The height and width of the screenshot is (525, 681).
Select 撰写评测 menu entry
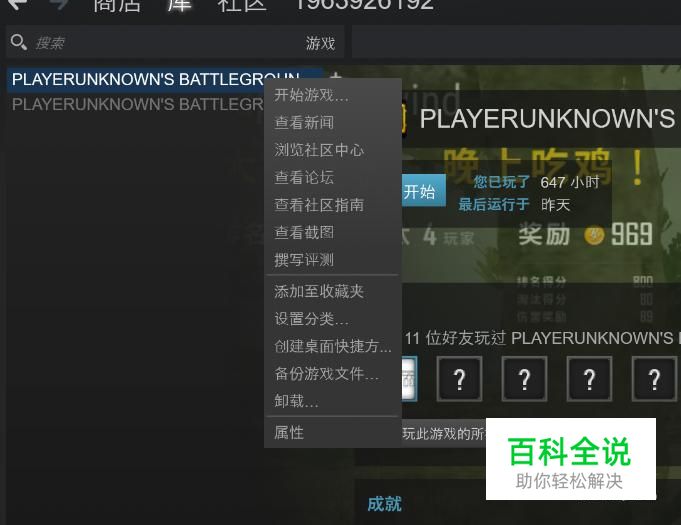[332, 260]
